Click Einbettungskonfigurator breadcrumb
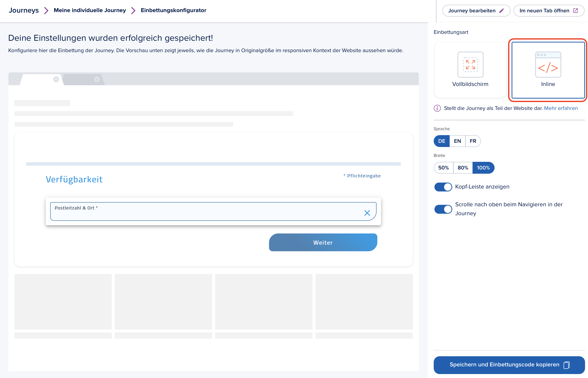This screenshot has height=378, width=588. (x=173, y=10)
